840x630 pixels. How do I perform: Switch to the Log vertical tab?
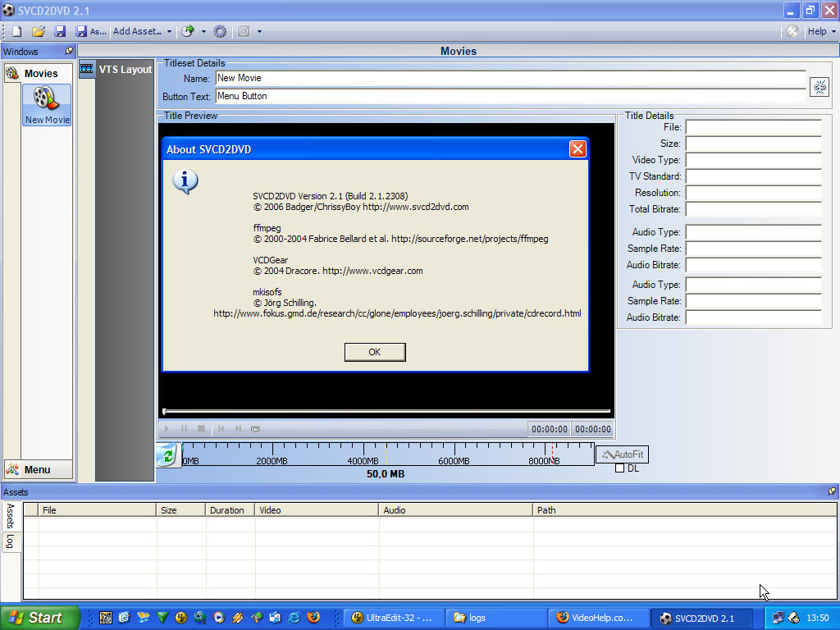tap(10, 541)
